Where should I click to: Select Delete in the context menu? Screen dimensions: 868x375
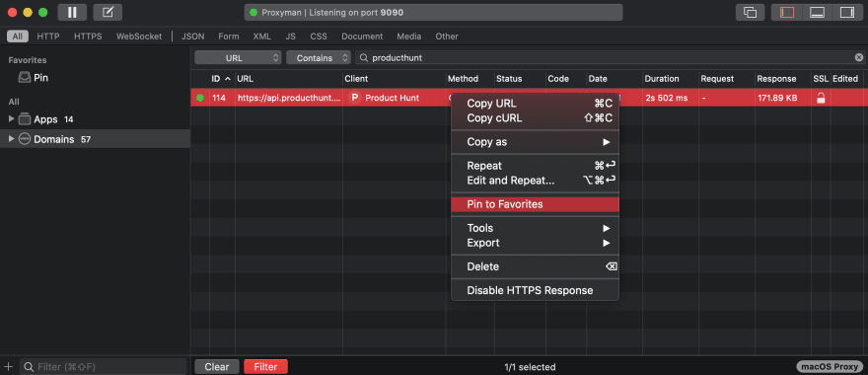point(535,266)
